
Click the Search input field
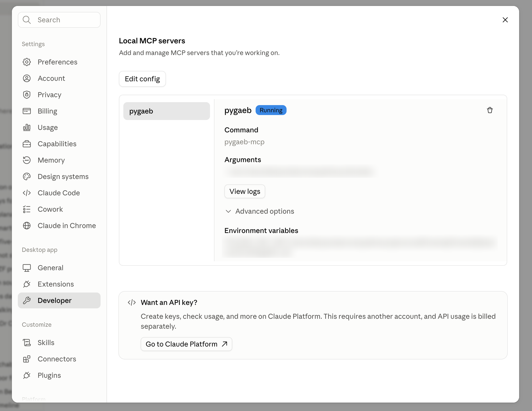coord(59,20)
